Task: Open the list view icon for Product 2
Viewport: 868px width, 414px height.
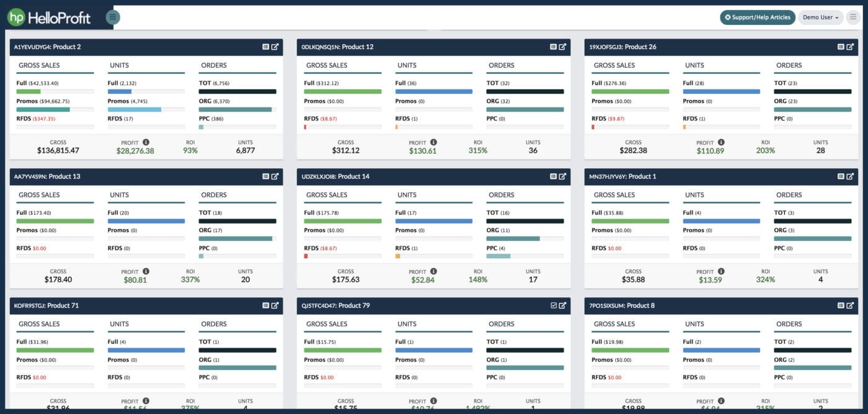Action: coord(266,47)
